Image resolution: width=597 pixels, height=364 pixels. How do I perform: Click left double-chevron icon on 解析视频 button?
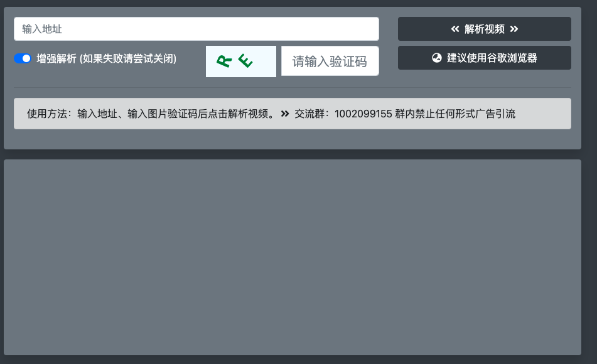click(455, 29)
